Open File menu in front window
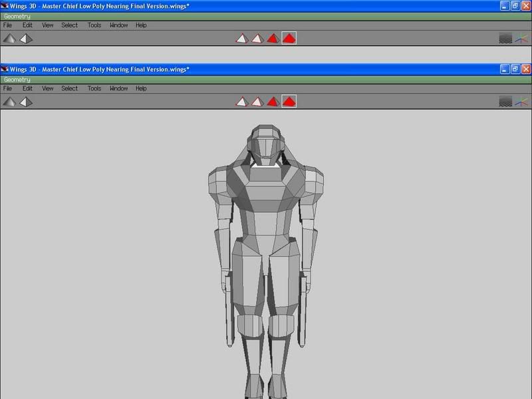The width and height of the screenshot is (532, 399). tap(7, 88)
